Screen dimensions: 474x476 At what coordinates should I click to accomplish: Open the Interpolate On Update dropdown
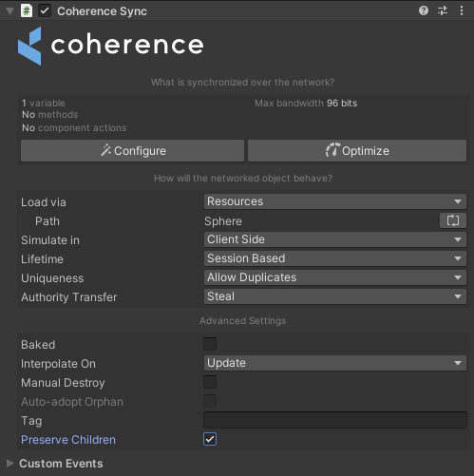coord(335,363)
